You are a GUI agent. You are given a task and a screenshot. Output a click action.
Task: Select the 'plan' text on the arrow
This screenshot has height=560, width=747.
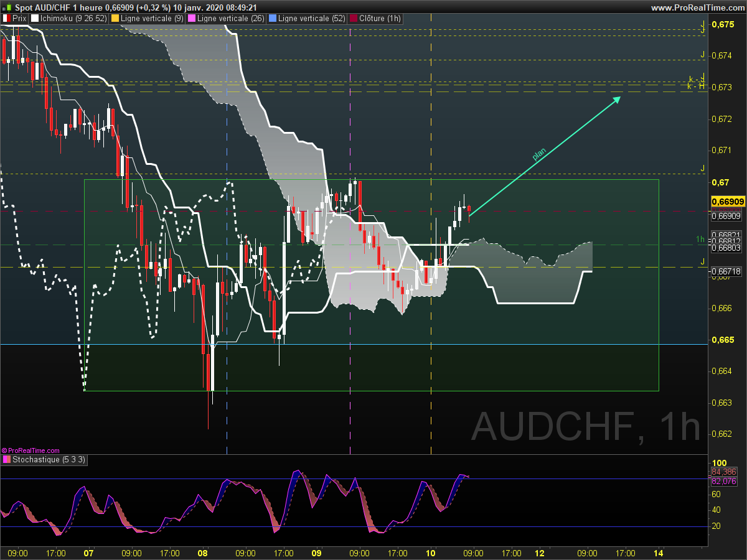pos(539,155)
